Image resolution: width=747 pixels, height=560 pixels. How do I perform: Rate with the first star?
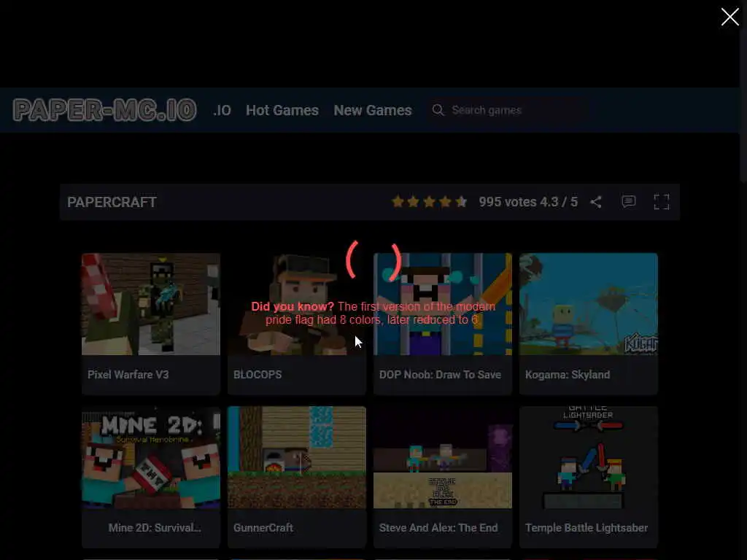[398, 201]
